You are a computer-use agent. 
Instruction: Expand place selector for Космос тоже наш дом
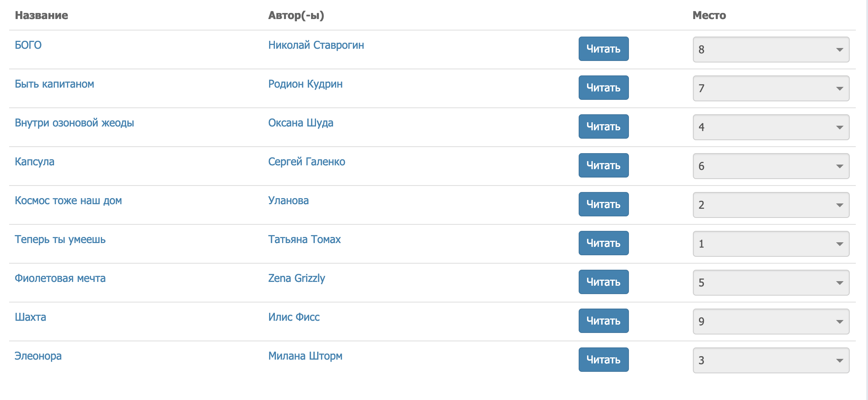tap(771, 205)
